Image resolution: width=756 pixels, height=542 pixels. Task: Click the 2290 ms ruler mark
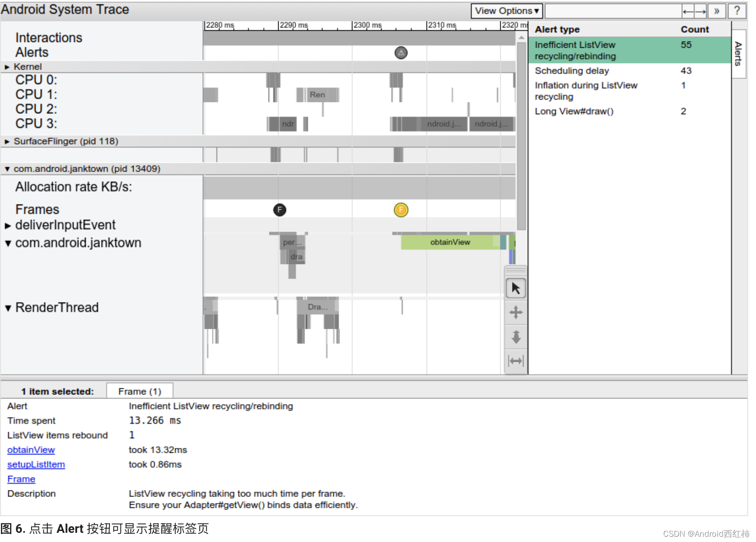click(293, 25)
